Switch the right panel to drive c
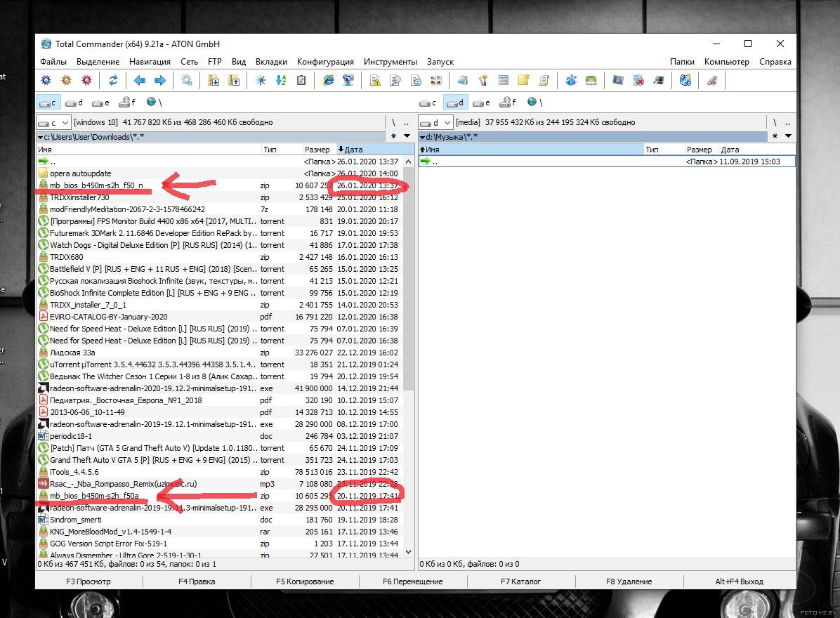Viewport: 840px width, 618px height. (x=428, y=103)
